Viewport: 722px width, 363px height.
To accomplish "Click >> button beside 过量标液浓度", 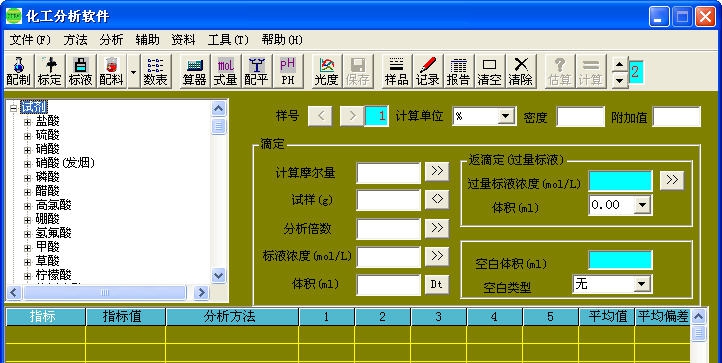I will click(672, 180).
